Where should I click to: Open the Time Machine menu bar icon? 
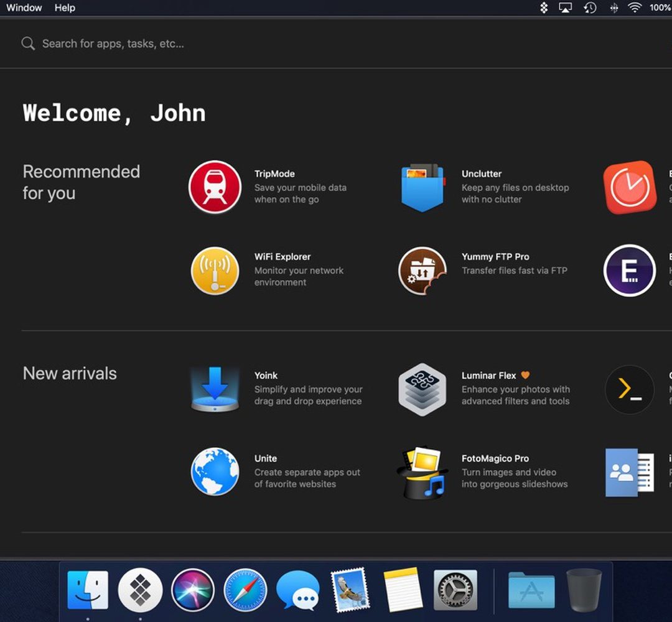[589, 8]
